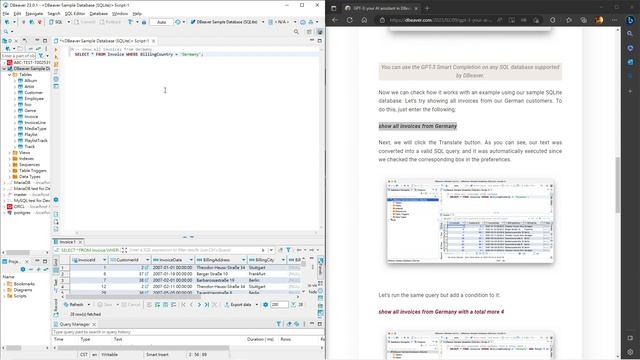Viewport: 640px width, 360px height.
Task: Open the Database menu
Action: (x=98, y=13)
